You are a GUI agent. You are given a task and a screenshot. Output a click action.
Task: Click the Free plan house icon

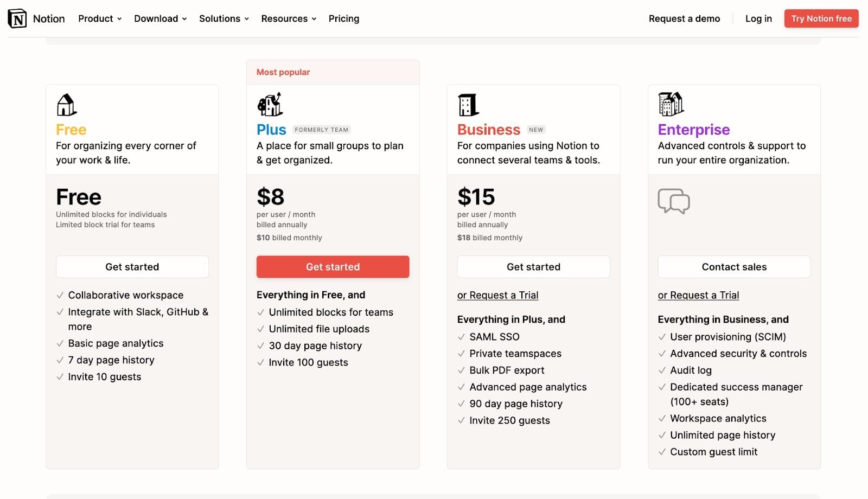tap(67, 105)
